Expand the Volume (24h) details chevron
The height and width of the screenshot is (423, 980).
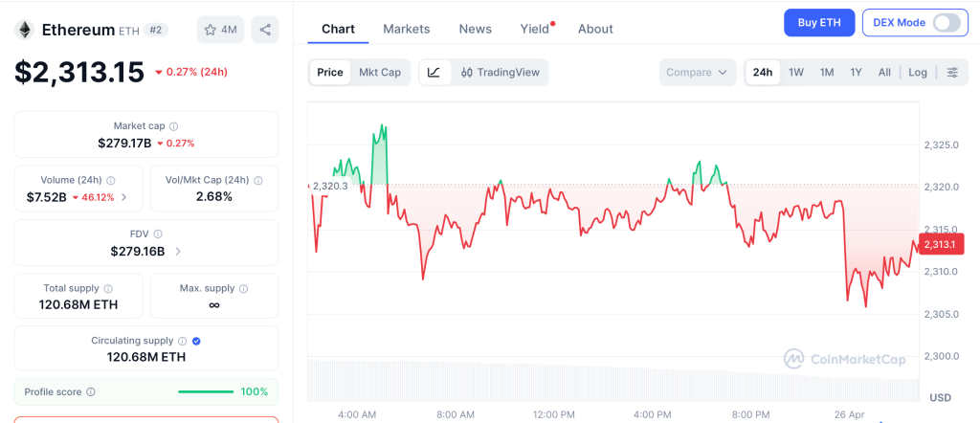tap(123, 197)
